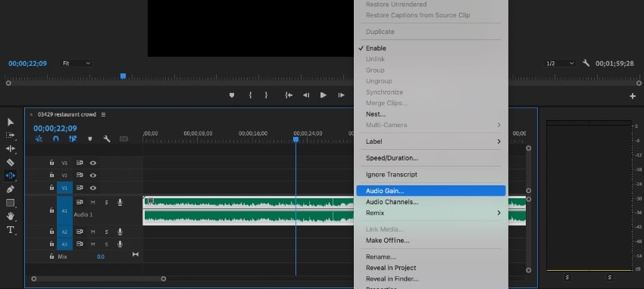The width and height of the screenshot is (644, 289).
Task: Hide track V1 with eye icon
Action: 93,188
